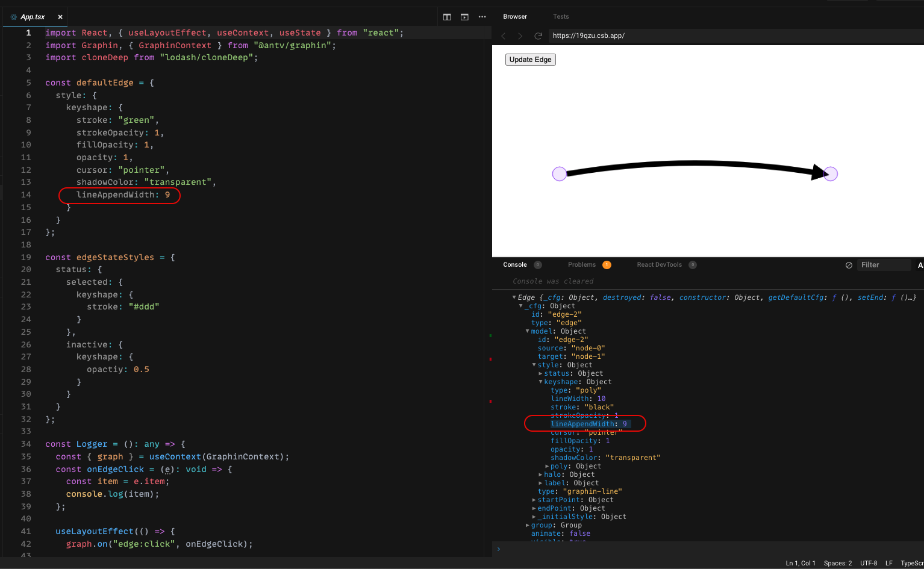The height and width of the screenshot is (569, 924).
Task: Click the console prompt chevron
Action: 499,549
